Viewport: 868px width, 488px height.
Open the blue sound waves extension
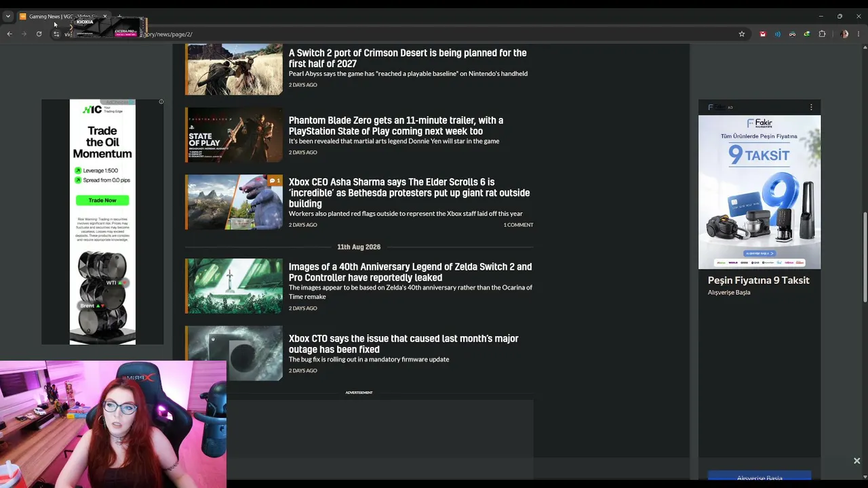[778, 34]
